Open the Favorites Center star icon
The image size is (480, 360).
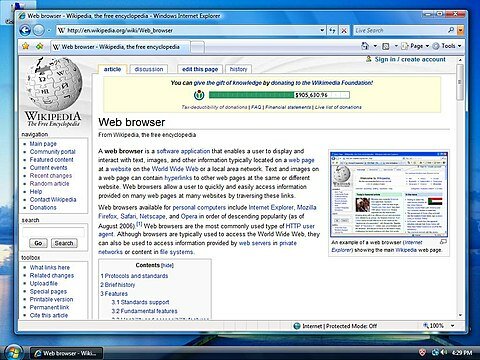click(25, 46)
